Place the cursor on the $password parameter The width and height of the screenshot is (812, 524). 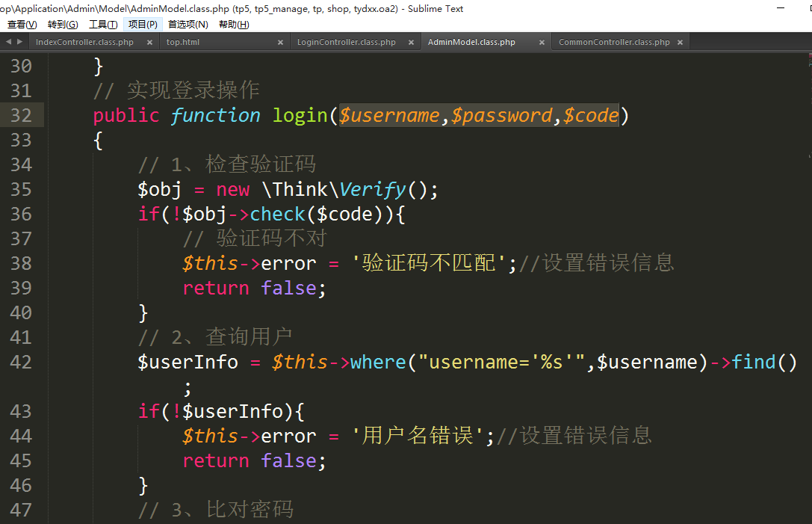coord(501,116)
